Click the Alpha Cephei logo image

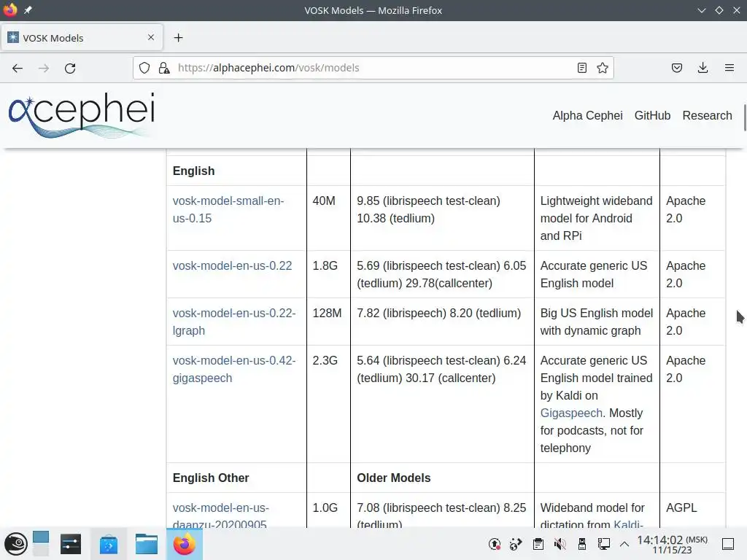82,116
